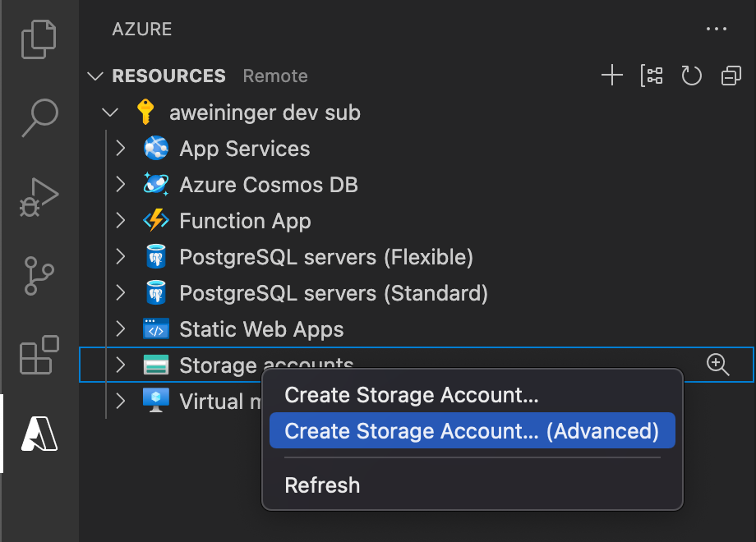The width and height of the screenshot is (756, 542).
Task: Select the Static Web Apps tree item
Action: point(261,329)
